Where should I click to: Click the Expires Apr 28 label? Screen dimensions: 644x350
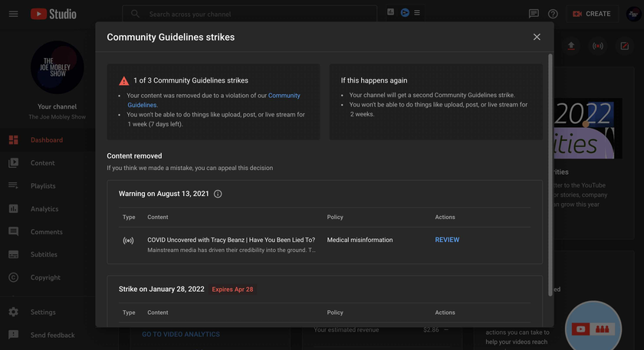pos(232,289)
